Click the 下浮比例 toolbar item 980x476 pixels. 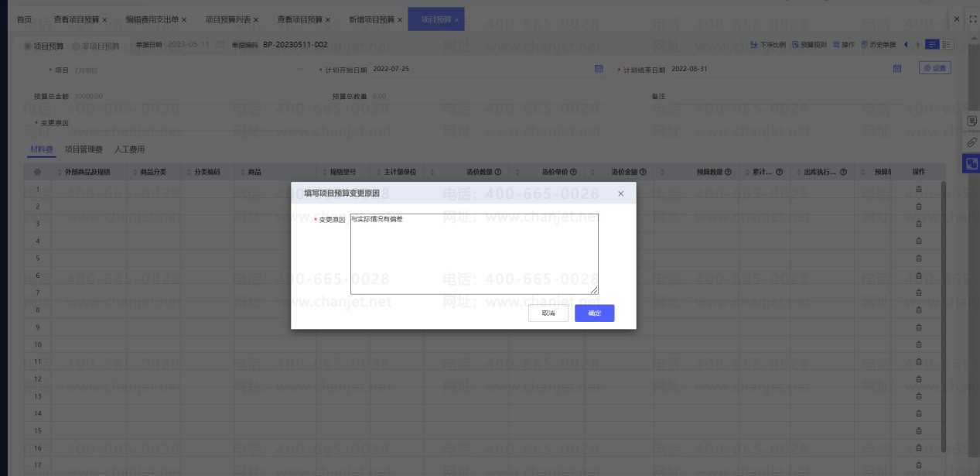pos(768,45)
